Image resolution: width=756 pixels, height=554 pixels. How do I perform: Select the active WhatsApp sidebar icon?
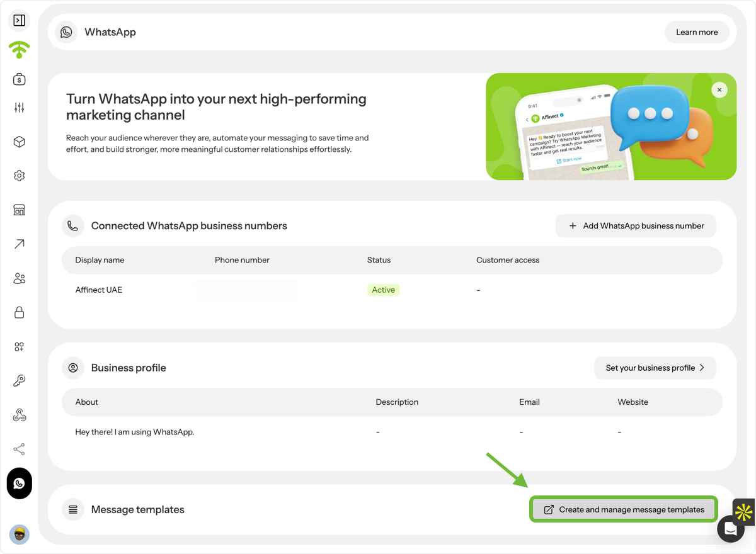coord(20,483)
